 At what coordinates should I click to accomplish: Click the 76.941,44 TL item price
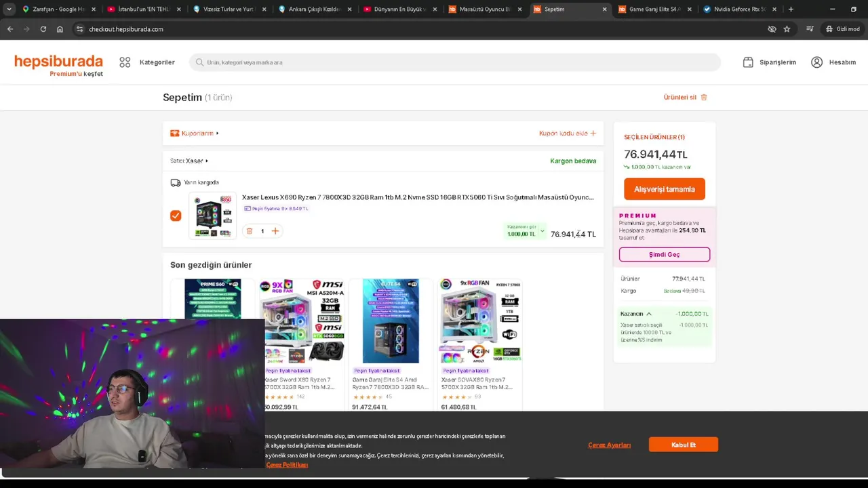coord(573,235)
